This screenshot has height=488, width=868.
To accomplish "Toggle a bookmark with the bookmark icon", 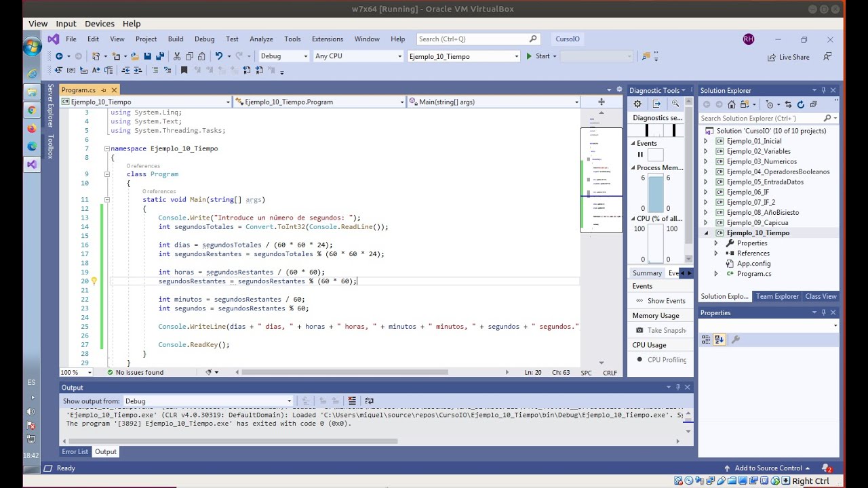I will coord(184,70).
